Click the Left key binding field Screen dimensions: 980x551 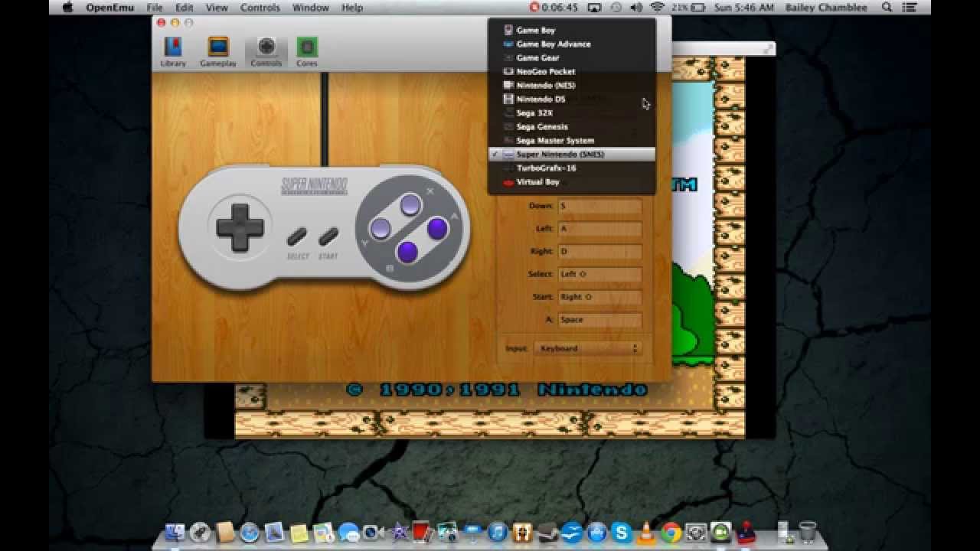click(x=599, y=229)
